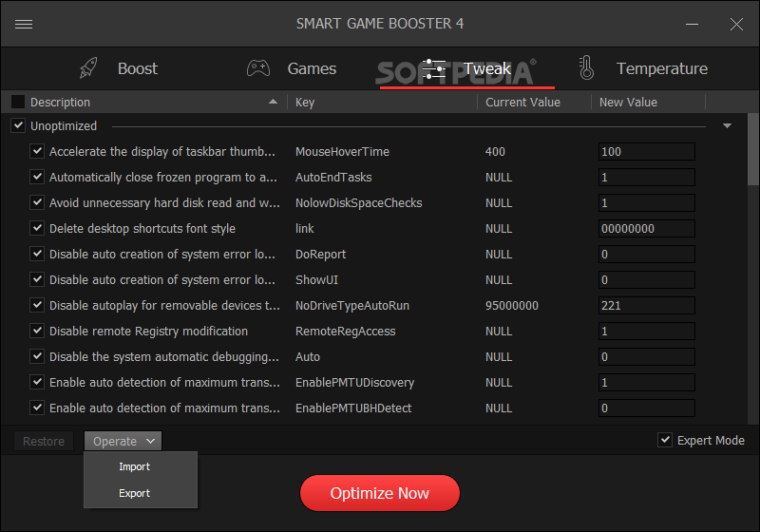Click the current value 95000000

[512, 306]
